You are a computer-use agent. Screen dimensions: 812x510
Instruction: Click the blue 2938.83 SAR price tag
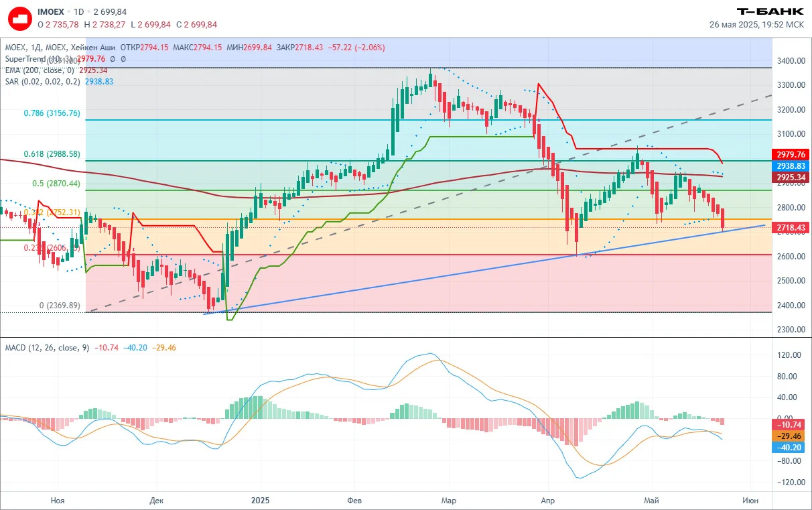click(792, 166)
